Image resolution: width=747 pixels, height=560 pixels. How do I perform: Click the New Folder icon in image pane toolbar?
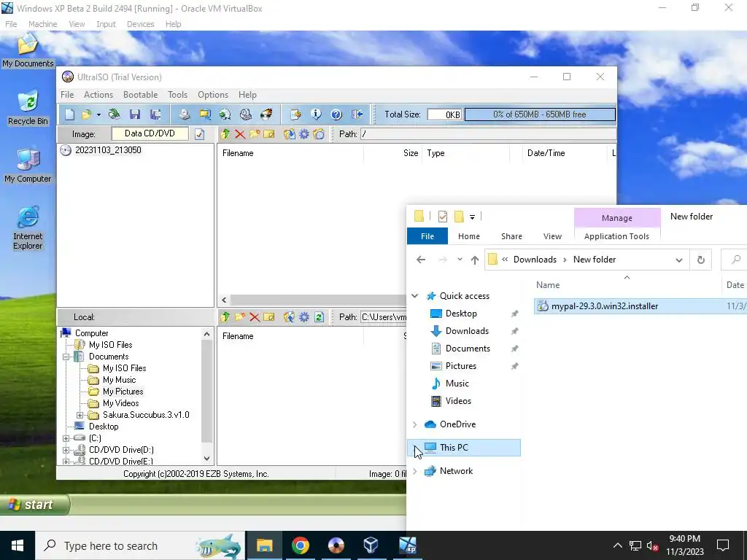[255, 134]
